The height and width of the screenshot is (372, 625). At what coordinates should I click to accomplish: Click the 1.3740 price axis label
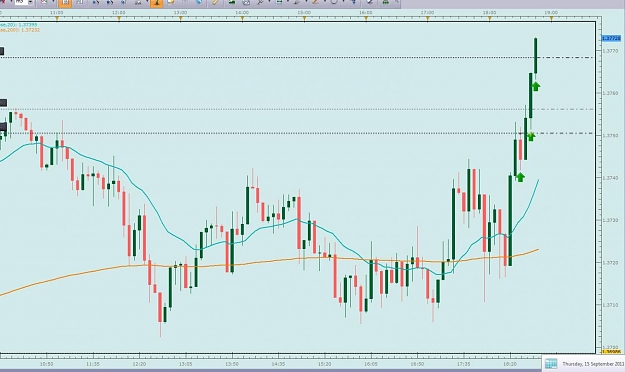pyautogui.click(x=610, y=178)
